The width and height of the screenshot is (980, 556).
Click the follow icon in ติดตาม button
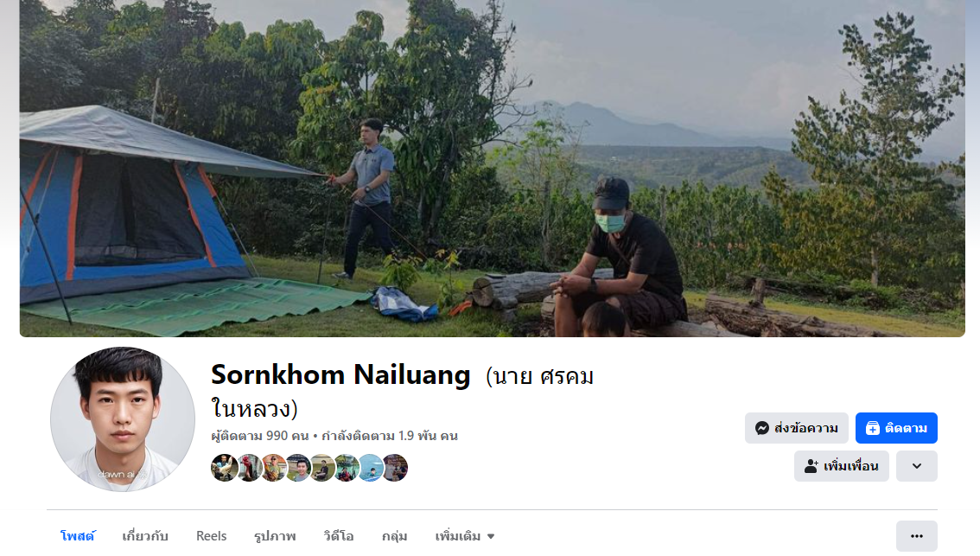click(x=873, y=428)
